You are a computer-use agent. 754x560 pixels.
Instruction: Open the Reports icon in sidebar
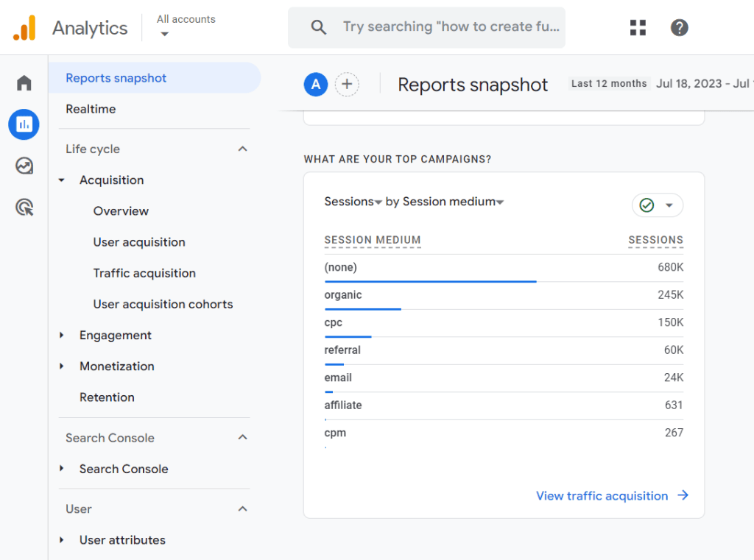pos(24,124)
